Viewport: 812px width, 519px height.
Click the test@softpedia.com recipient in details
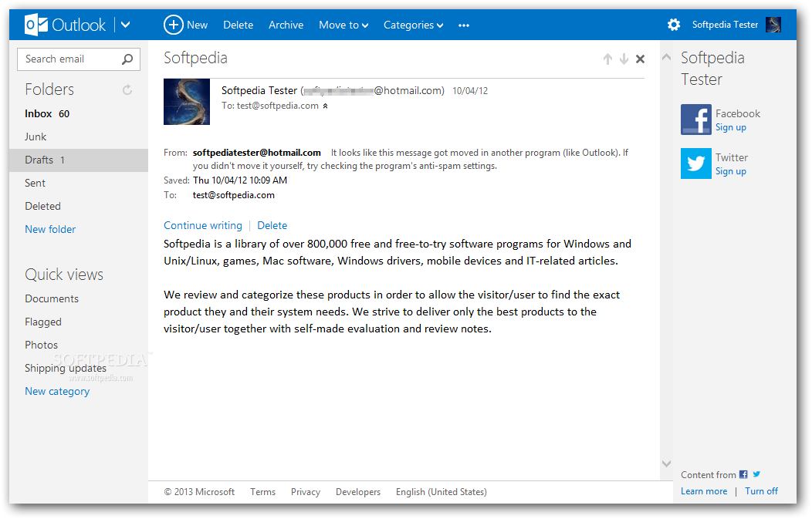click(234, 195)
